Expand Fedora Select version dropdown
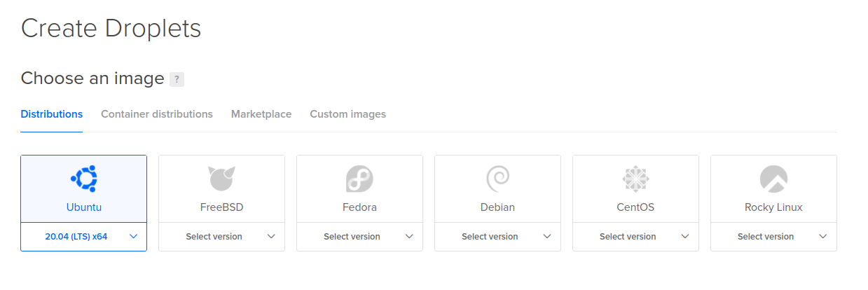 tap(359, 237)
